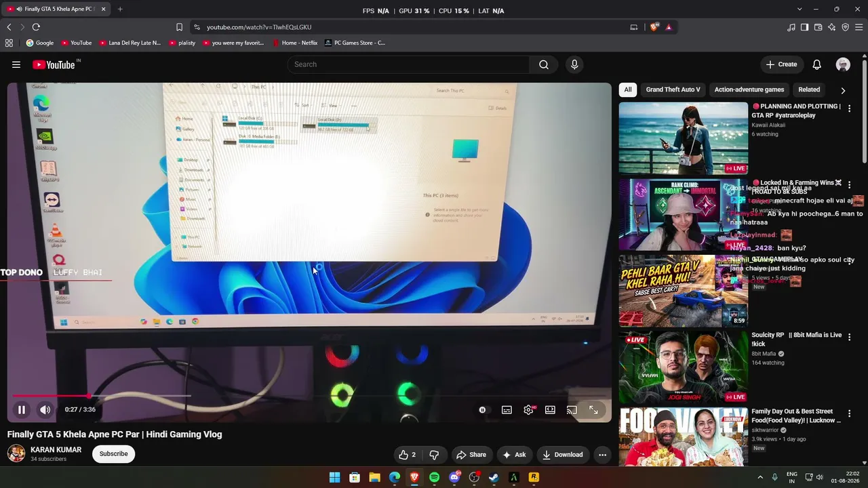Open tab search dropdown arrow
The height and width of the screenshot is (488, 868).
pos(800,9)
